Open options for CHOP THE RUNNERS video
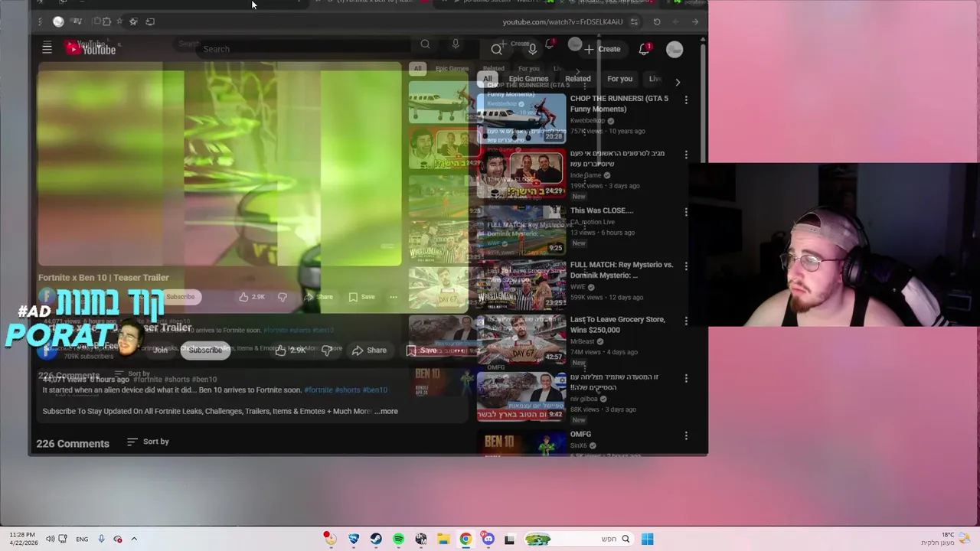The height and width of the screenshot is (551, 980). pyautogui.click(x=686, y=100)
